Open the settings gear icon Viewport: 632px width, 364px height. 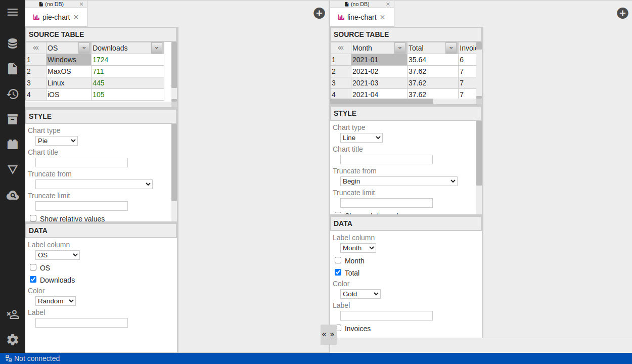tap(13, 340)
